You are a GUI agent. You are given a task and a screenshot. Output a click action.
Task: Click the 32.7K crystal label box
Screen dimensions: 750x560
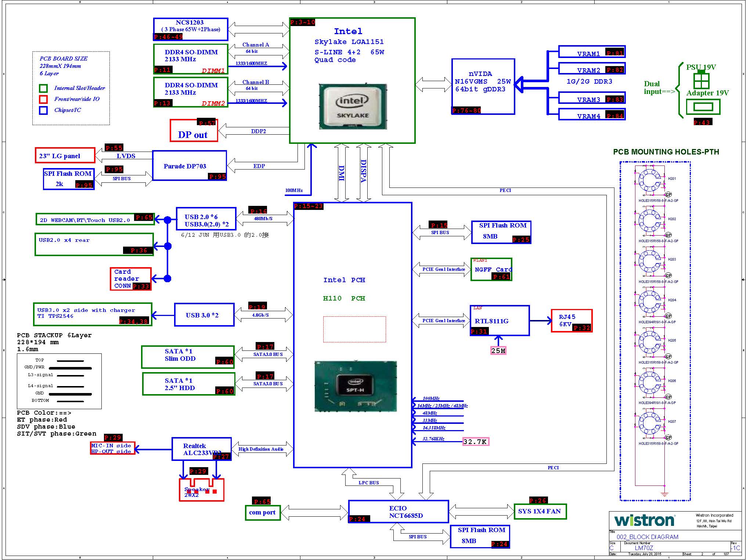(x=475, y=441)
